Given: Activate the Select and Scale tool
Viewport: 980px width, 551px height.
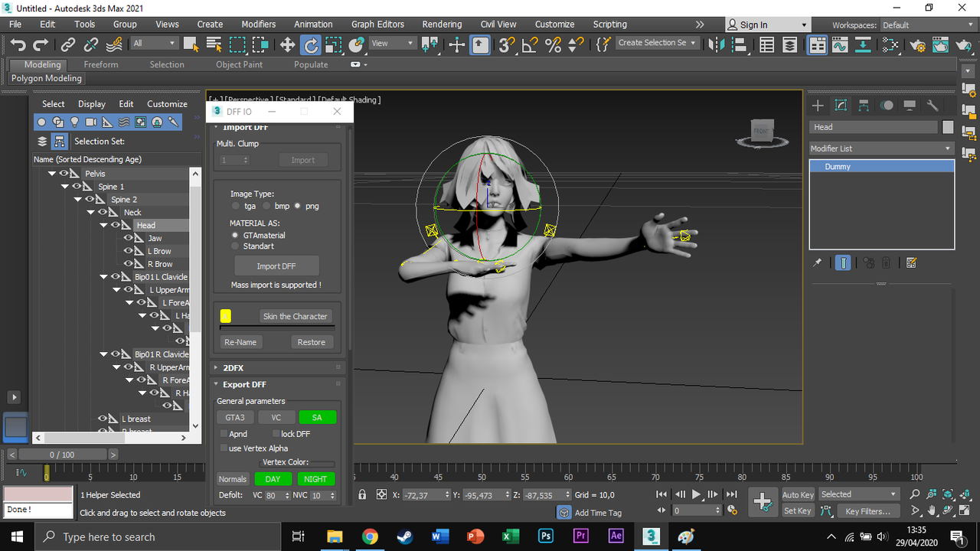Looking at the screenshot, I should 333,45.
